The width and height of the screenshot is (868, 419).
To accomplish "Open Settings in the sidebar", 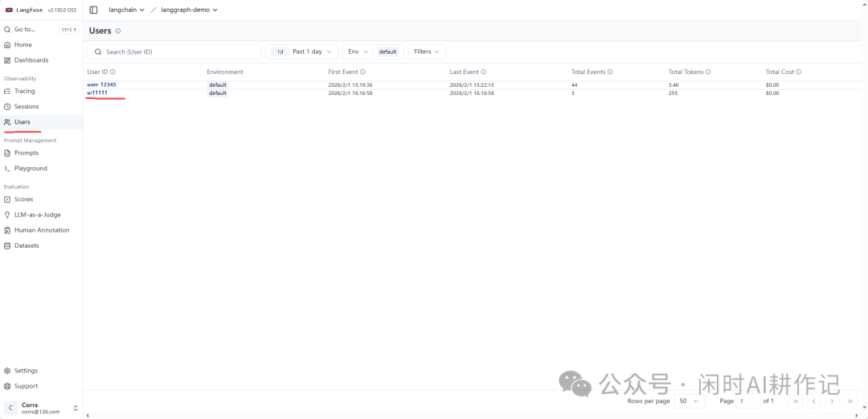I will tap(42, 371).
